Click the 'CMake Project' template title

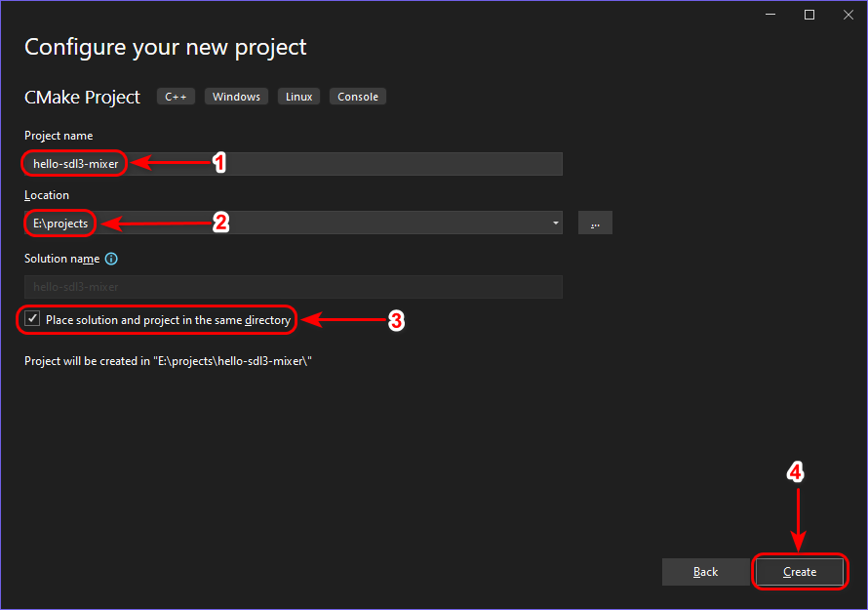83,97
